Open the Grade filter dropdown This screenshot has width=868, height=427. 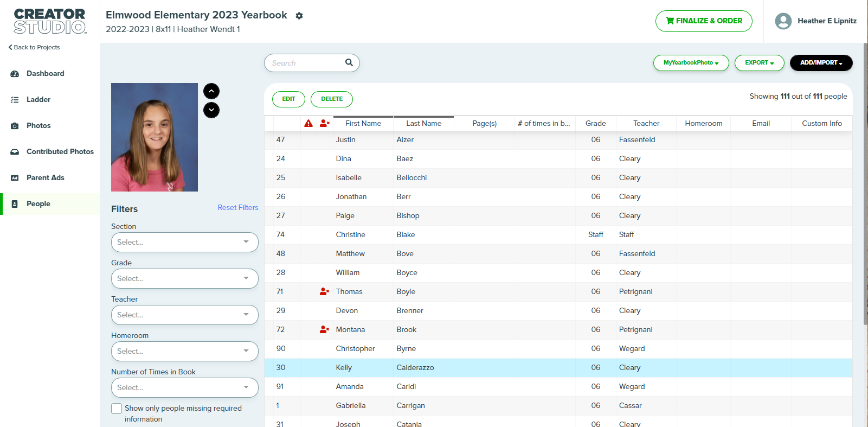(185, 278)
